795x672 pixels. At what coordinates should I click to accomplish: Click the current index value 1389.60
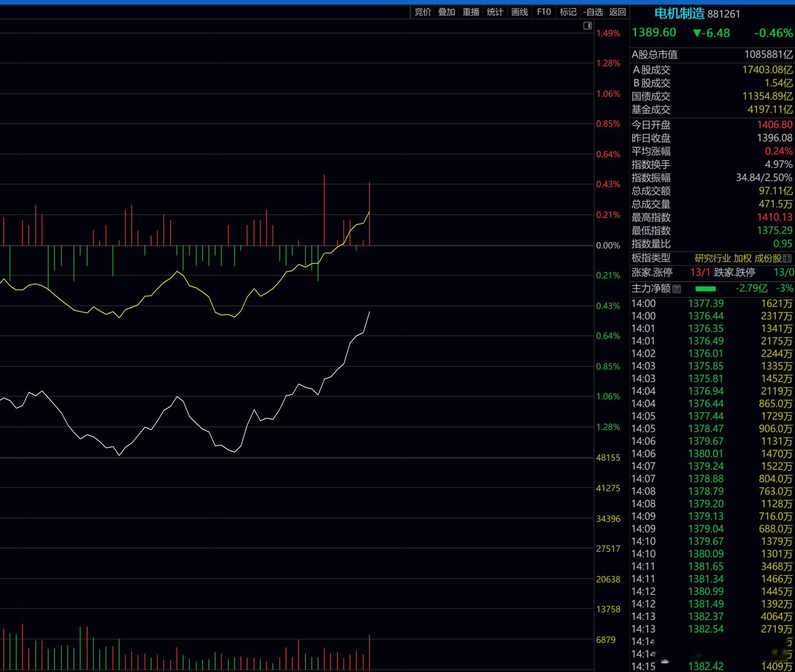[x=654, y=32]
